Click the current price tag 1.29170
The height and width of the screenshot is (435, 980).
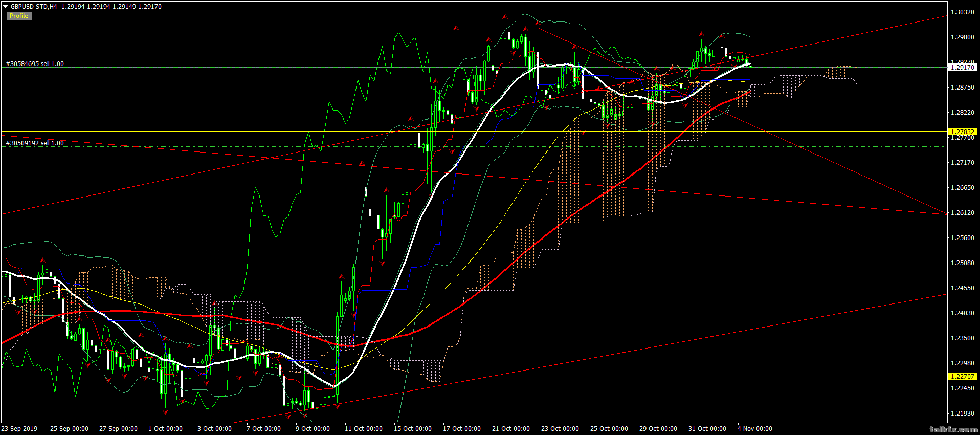[x=962, y=67]
